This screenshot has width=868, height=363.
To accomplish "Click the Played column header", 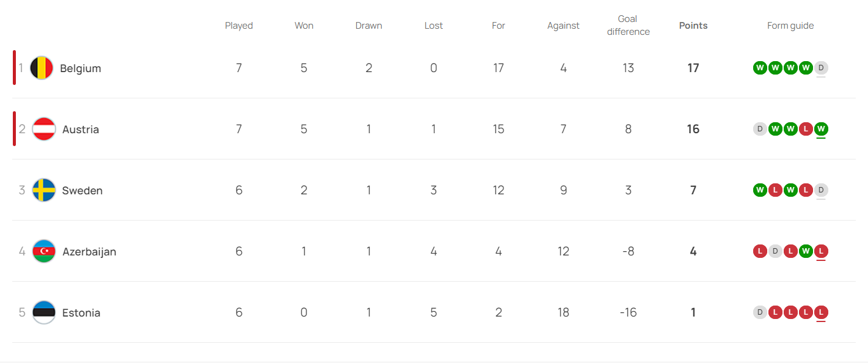I will (x=239, y=26).
